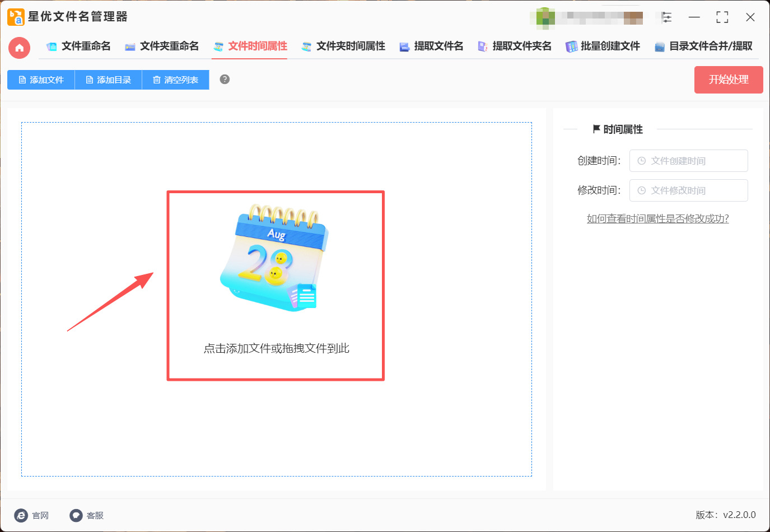Click the 添加文件 button
The image size is (770, 532).
click(41, 80)
